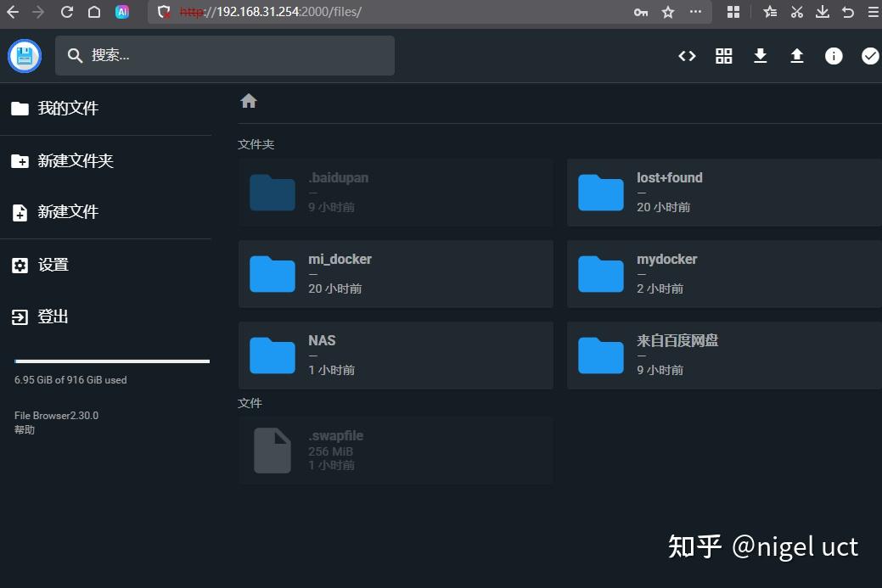The width and height of the screenshot is (882, 588).
Task: Open the shell/command interface icon
Action: (x=687, y=55)
